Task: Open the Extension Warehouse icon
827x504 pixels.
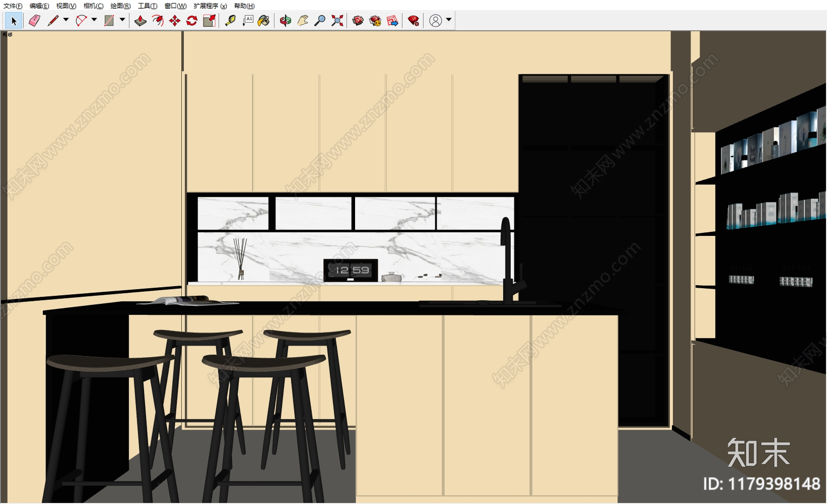Action: pyautogui.click(x=375, y=21)
